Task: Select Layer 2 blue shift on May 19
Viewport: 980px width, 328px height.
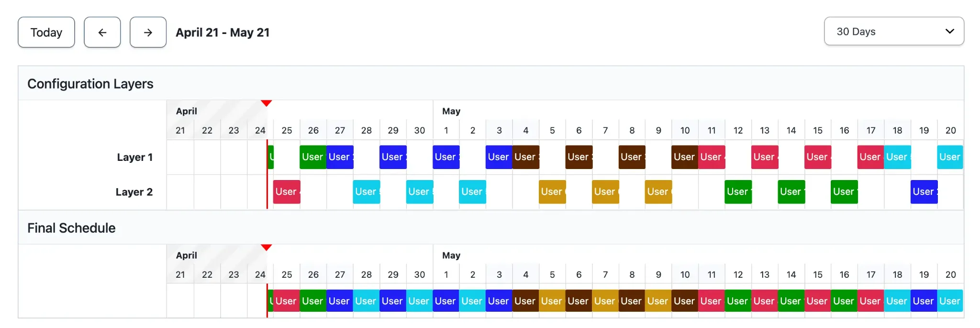Action: click(x=924, y=192)
